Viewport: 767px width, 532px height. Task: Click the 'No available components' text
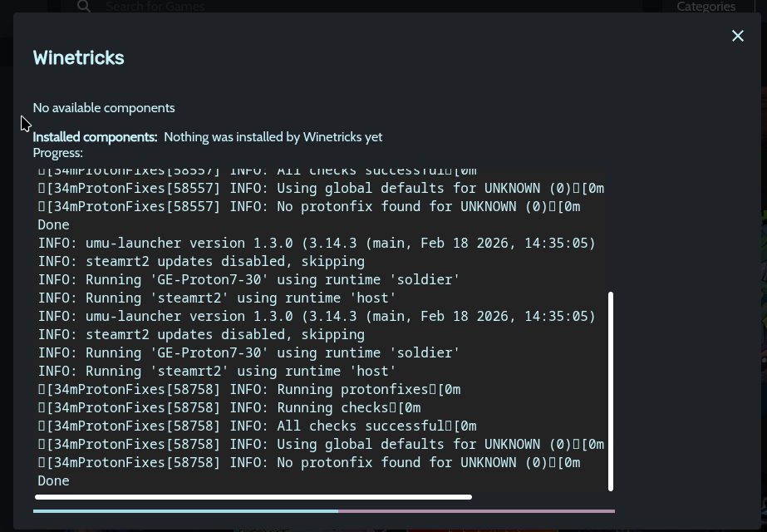[x=104, y=108]
